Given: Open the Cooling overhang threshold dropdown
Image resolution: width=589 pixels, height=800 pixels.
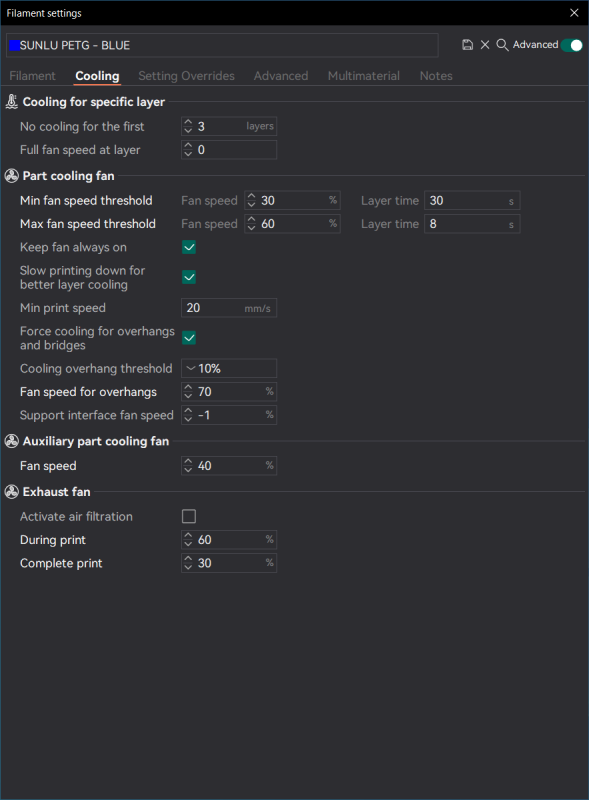Looking at the screenshot, I should click(229, 368).
